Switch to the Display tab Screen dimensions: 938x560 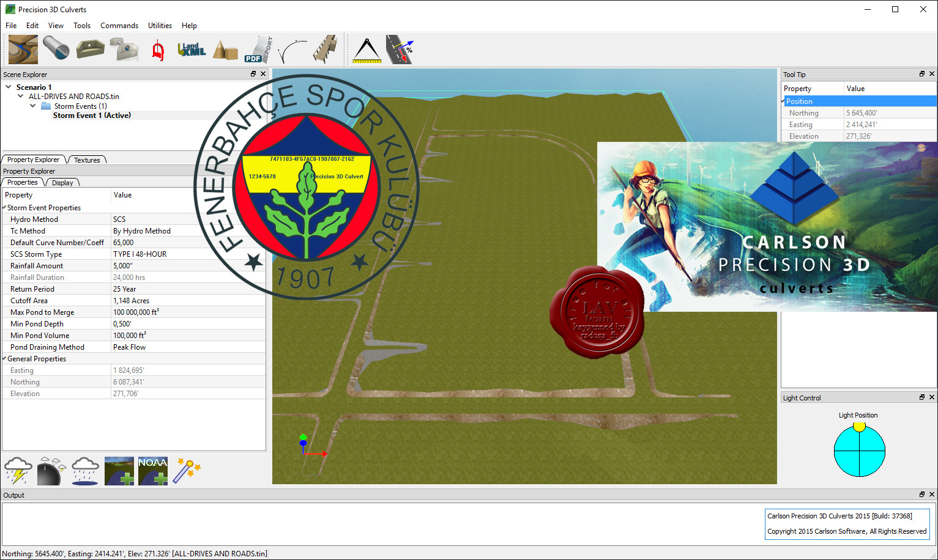(62, 182)
